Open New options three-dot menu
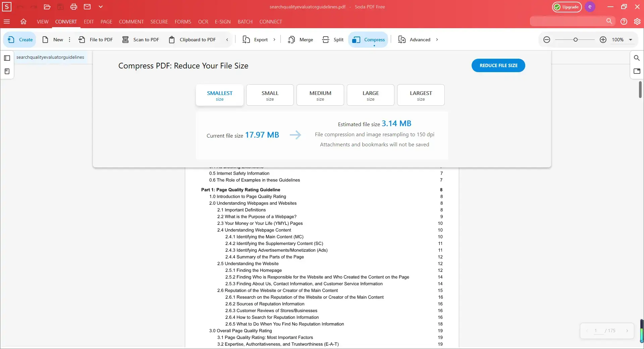This screenshot has width=644, height=349. click(x=69, y=40)
